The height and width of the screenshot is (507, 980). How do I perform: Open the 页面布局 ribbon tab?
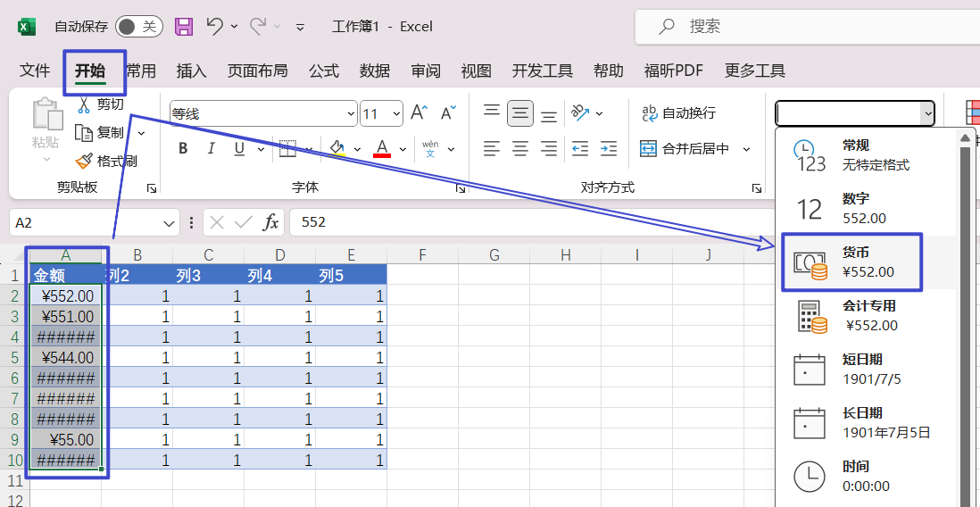click(x=257, y=71)
